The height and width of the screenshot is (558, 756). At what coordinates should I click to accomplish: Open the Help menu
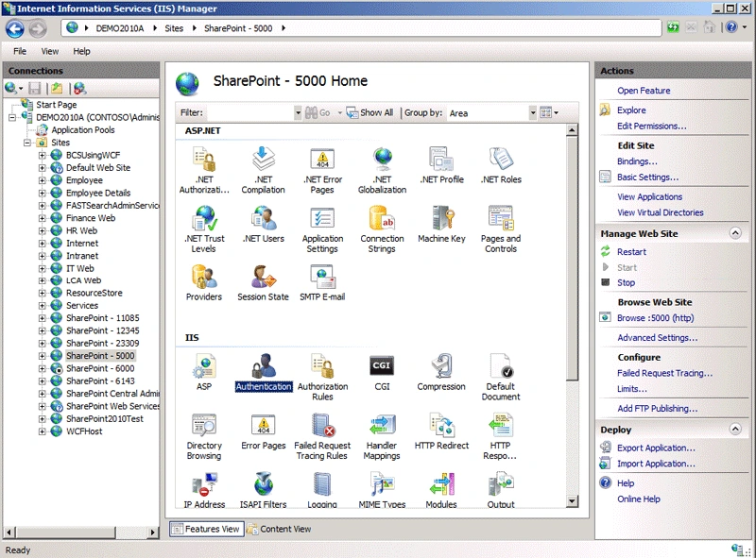click(x=81, y=51)
